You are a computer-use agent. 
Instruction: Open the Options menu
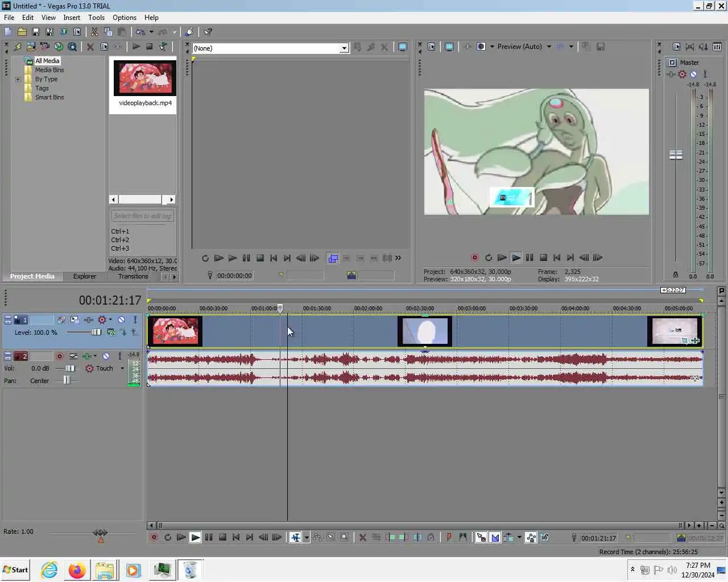tap(125, 18)
